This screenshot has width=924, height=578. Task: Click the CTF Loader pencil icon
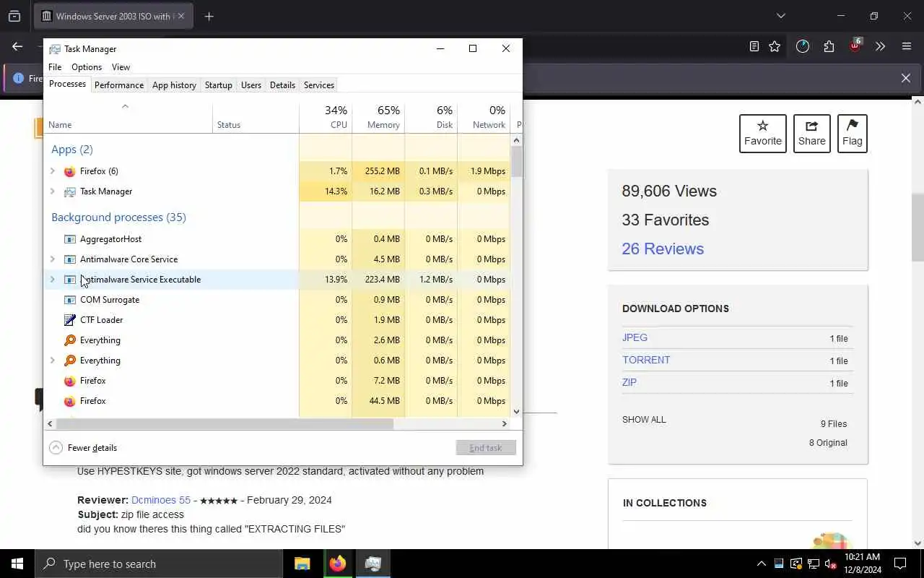pos(69,320)
